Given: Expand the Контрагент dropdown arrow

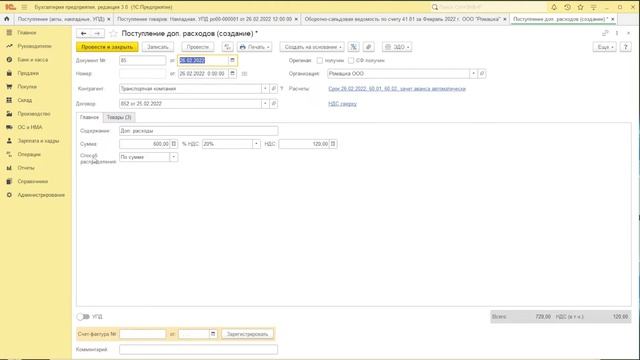Looking at the screenshot, I should (265, 89).
